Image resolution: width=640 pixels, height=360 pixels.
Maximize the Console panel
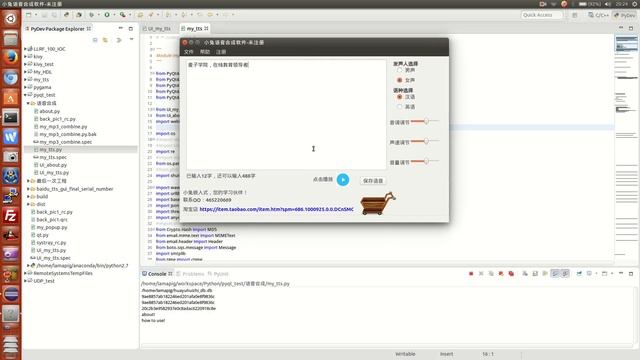[x=631, y=273]
